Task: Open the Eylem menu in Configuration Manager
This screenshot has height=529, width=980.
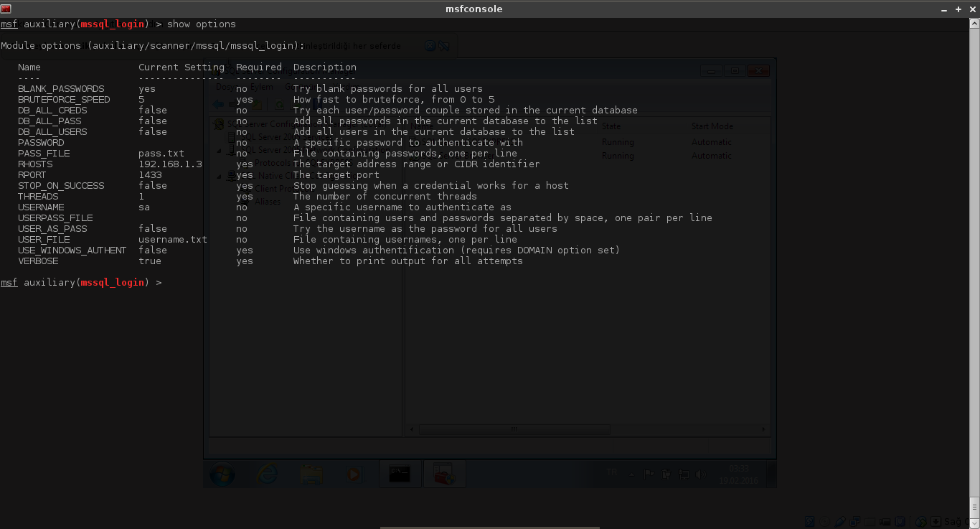Action: tap(262, 86)
